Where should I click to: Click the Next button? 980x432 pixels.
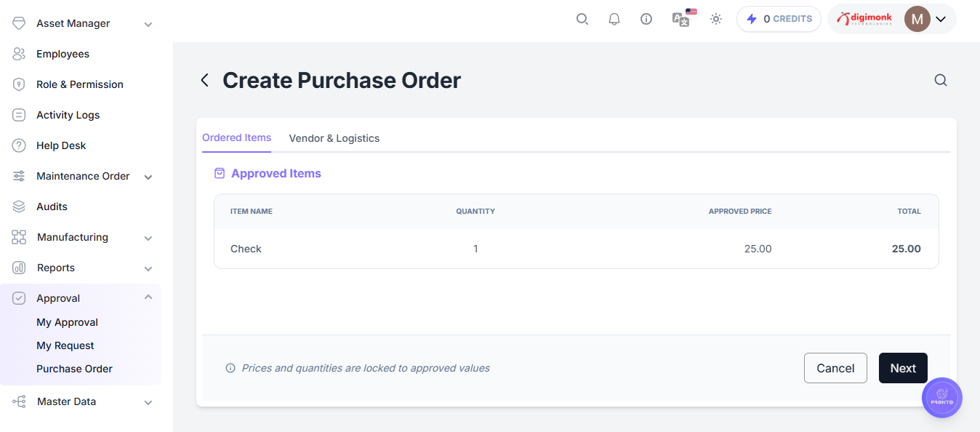(x=903, y=368)
